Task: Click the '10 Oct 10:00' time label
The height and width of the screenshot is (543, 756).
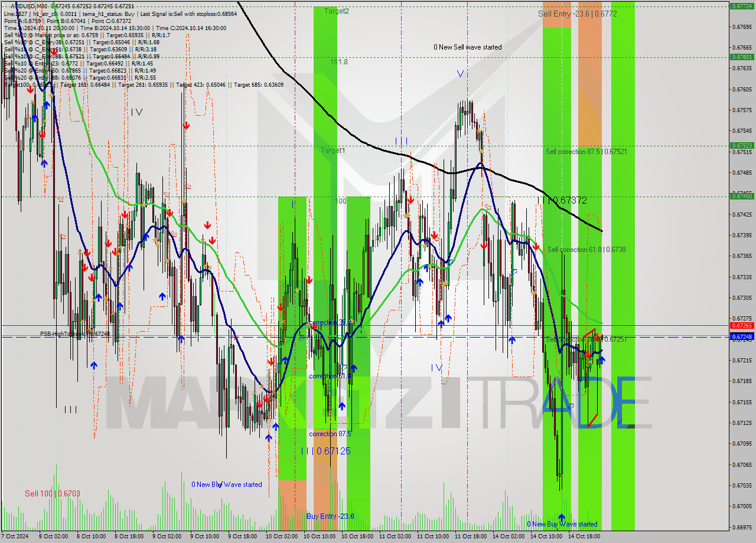Action: pos(319,537)
